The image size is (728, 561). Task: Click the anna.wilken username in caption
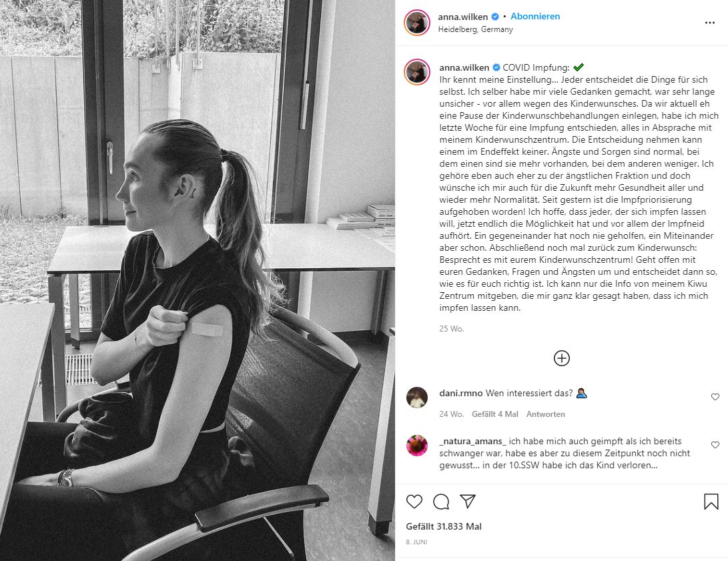click(464, 68)
